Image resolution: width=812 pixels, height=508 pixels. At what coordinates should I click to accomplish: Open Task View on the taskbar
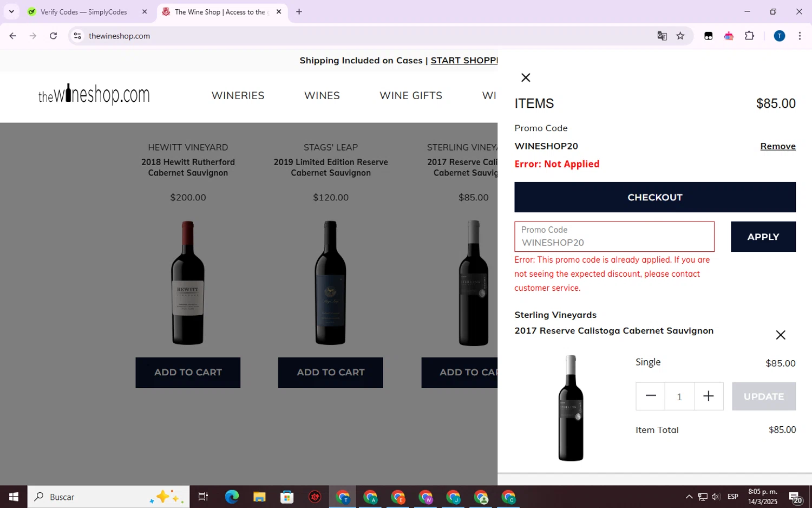pyautogui.click(x=203, y=497)
